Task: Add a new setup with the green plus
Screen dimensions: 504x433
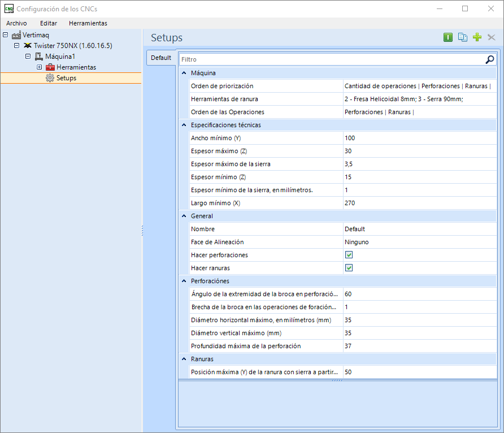Action: pos(477,37)
